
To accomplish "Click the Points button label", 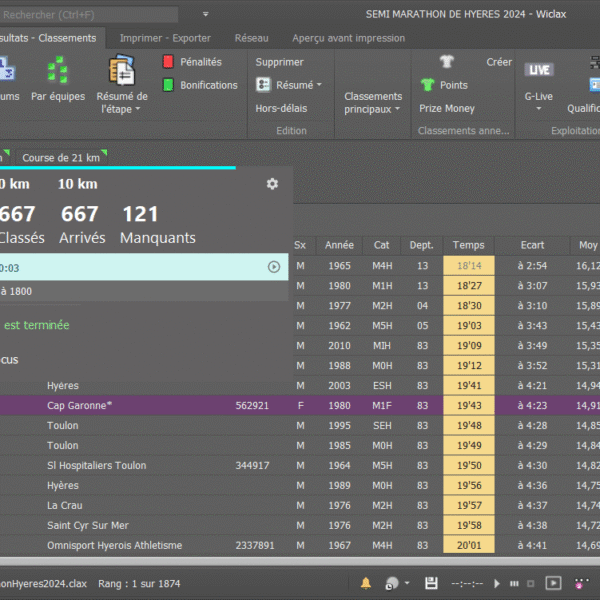I will [x=454, y=85].
